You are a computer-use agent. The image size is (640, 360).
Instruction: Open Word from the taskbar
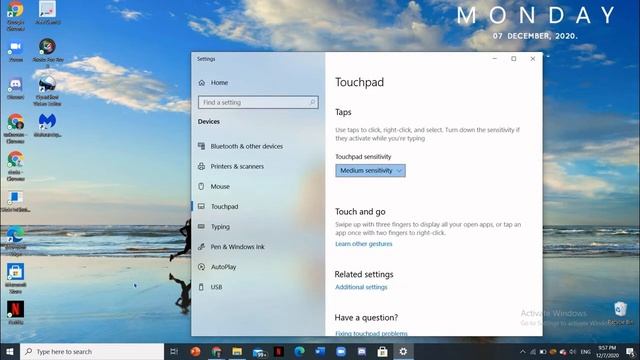[320, 351]
